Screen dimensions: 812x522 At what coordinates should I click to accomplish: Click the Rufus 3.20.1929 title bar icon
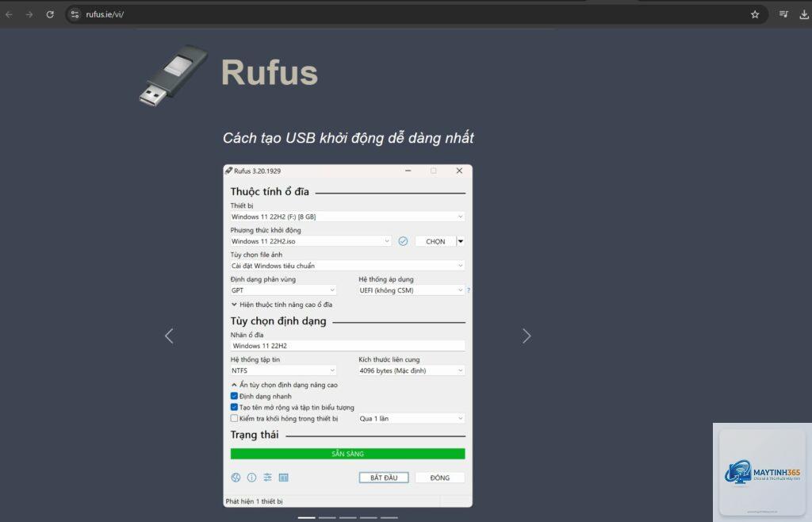pyautogui.click(x=228, y=171)
